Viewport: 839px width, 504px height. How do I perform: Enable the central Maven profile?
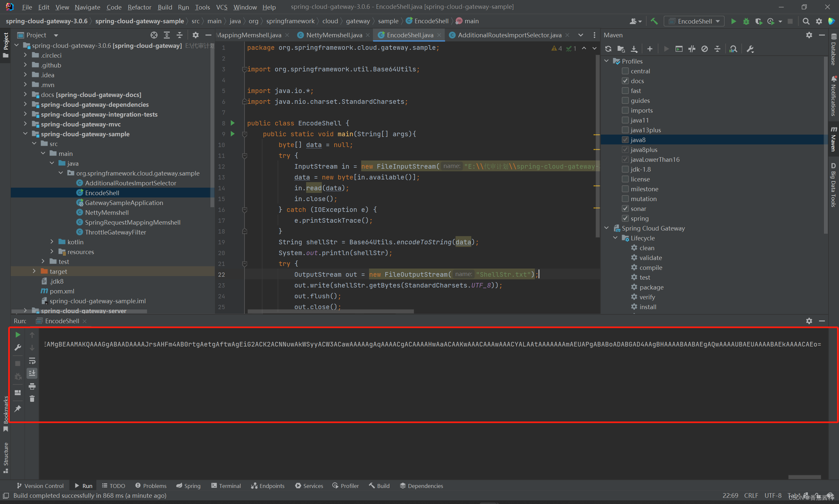coord(625,71)
